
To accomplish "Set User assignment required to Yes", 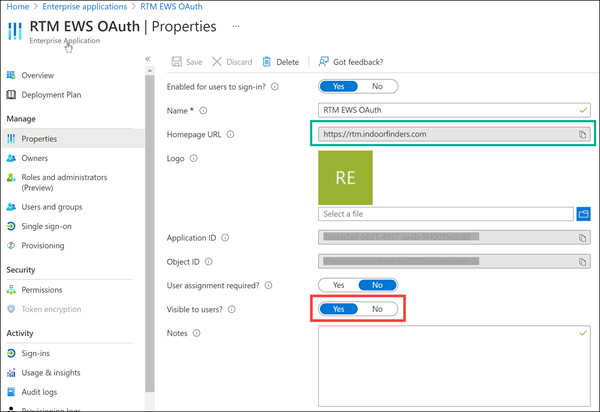I will 339,285.
